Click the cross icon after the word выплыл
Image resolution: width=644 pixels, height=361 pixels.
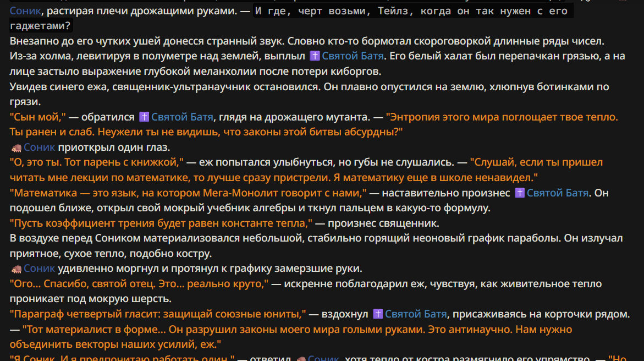click(315, 56)
